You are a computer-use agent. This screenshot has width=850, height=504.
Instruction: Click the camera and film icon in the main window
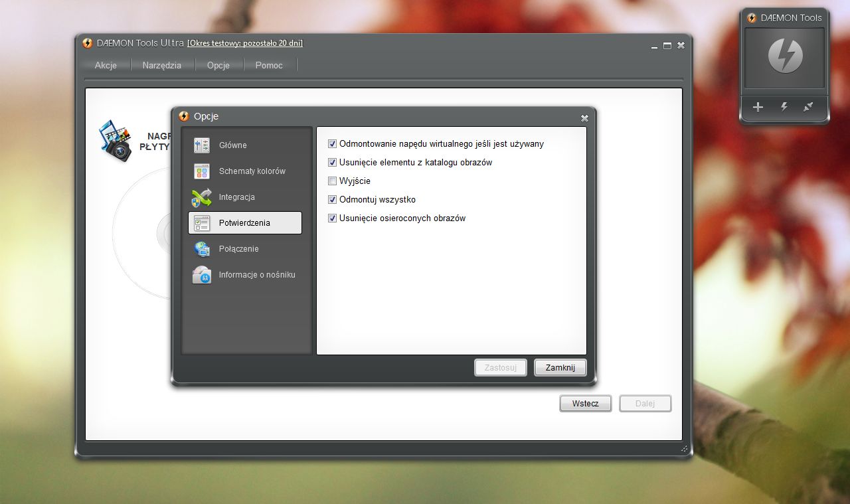coord(116,140)
